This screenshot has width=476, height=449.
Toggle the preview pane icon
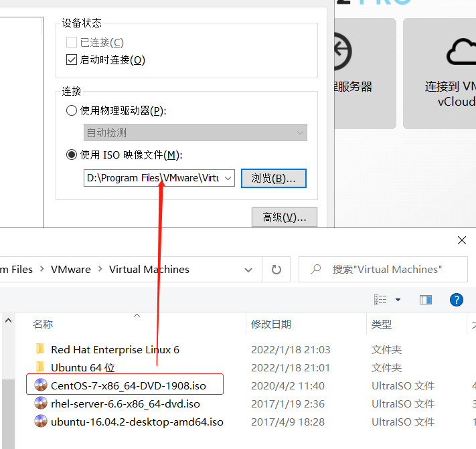point(426,300)
